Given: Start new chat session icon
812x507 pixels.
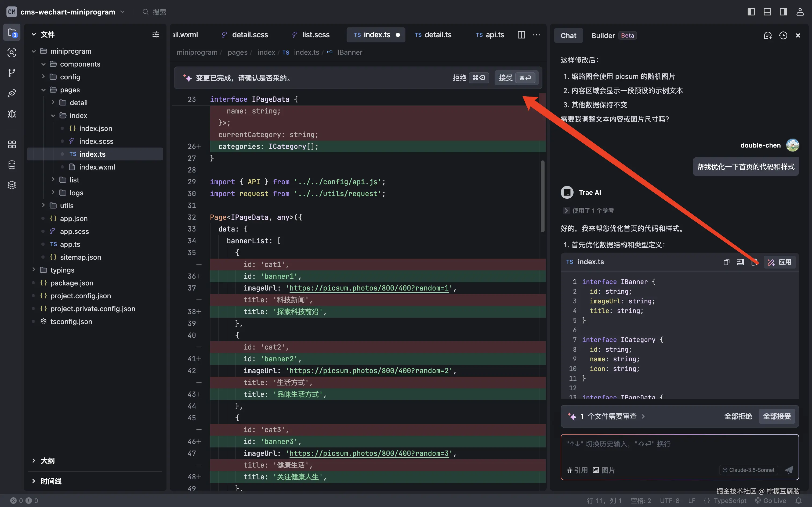Looking at the screenshot, I should (x=768, y=35).
